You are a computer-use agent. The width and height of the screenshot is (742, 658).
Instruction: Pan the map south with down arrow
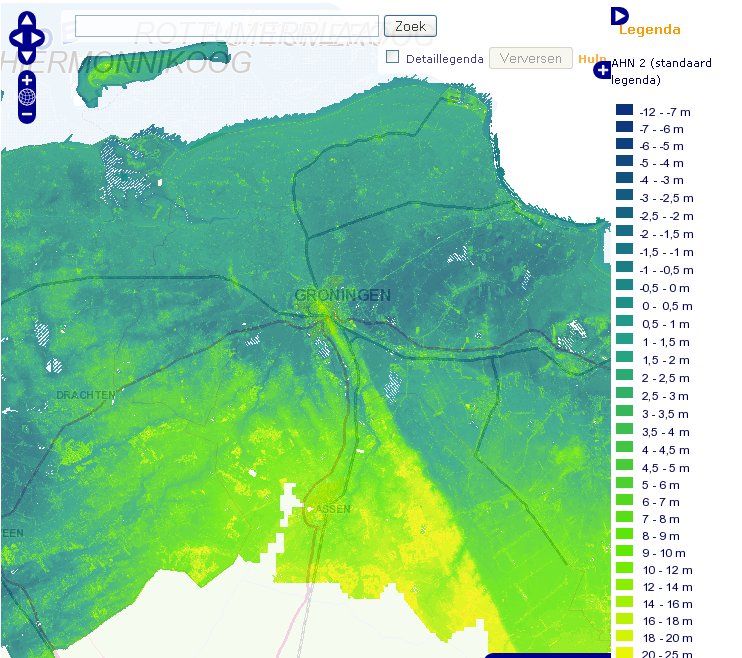pyautogui.click(x=27, y=54)
